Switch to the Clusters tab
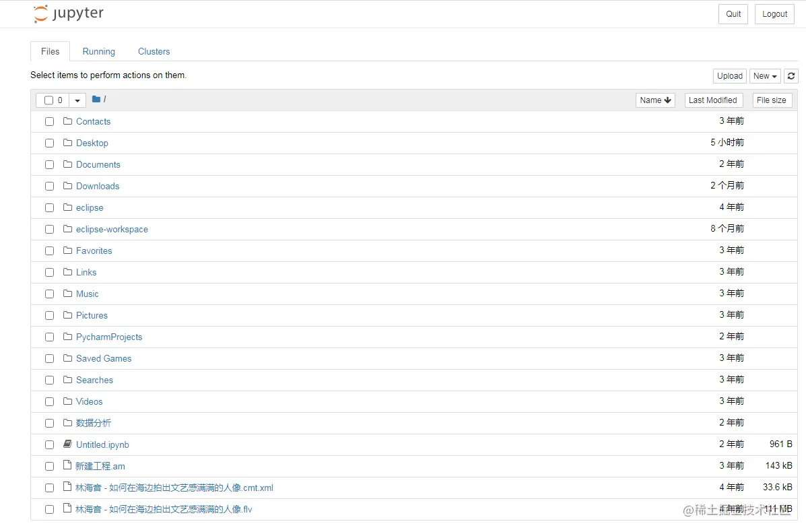Screen dimensions: 806x532 pyautogui.click(x=154, y=51)
